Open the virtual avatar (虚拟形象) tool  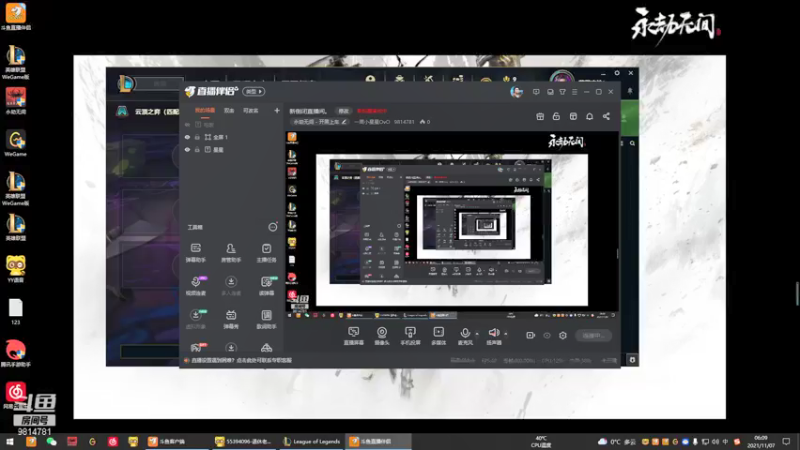tap(195, 319)
